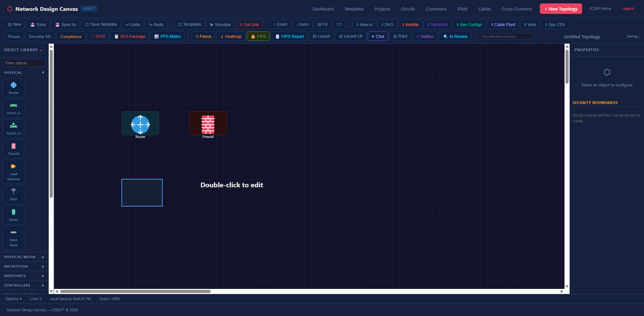Toggle the Compliance view

point(71,37)
